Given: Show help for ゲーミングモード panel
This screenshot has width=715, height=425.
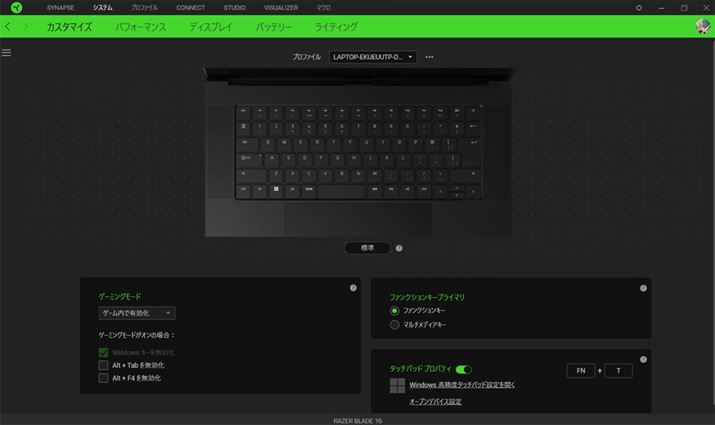Looking at the screenshot, I should (353, 288).
